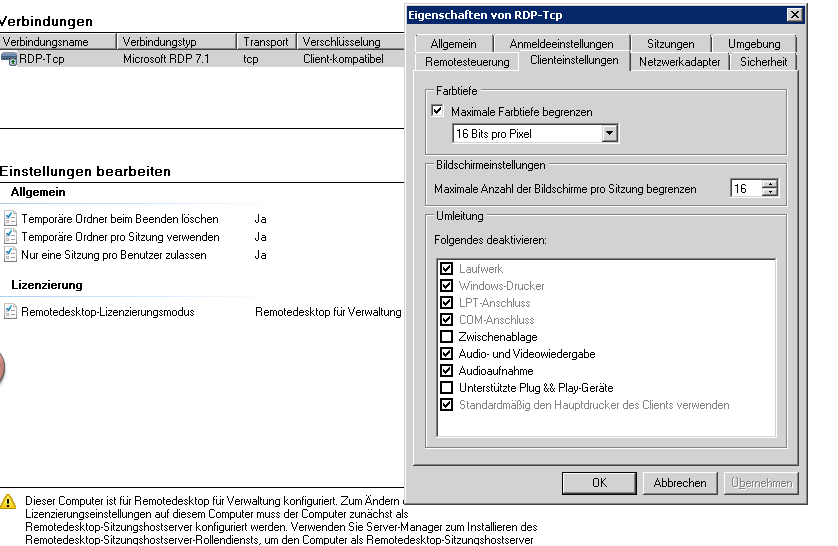Enable the Zwischenablage checkbox
838x546 pixels.
click(446, 337)
